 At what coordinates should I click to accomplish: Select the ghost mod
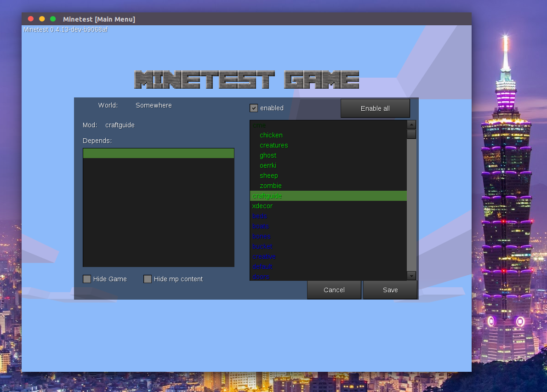coord(268,155)
